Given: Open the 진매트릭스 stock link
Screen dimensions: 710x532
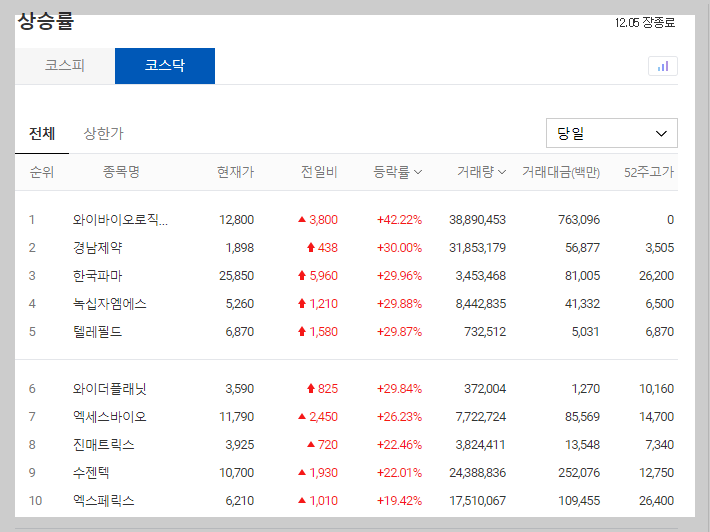Looking at the screenshot, I should click(104, 445).
